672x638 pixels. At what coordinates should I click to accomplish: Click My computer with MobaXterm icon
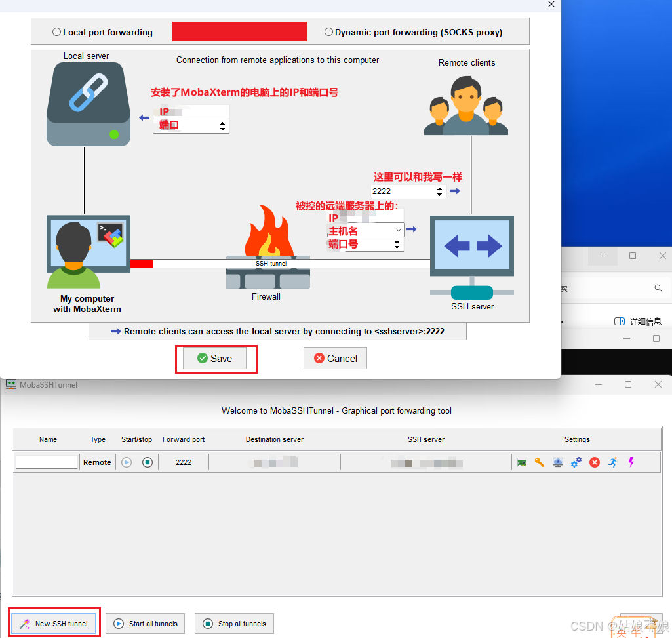[x=89, y=252]
